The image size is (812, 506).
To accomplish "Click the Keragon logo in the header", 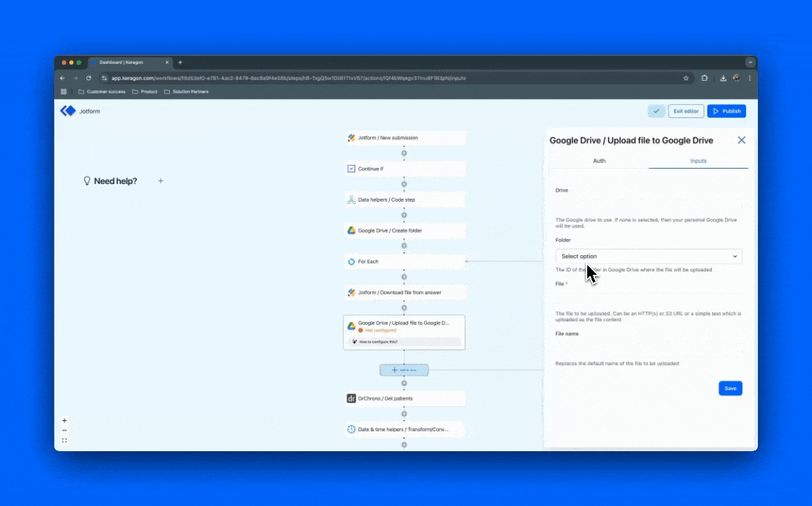I will click(x=68, y=111).
